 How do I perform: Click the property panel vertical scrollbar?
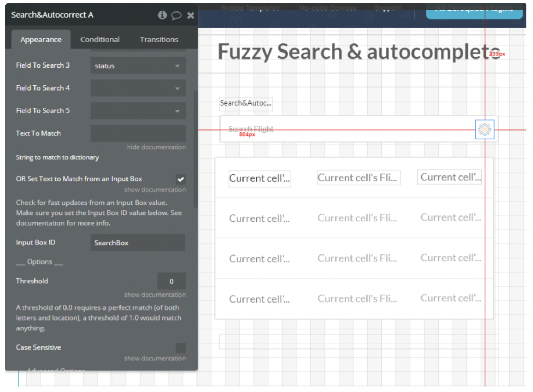(x=195, y=150)
